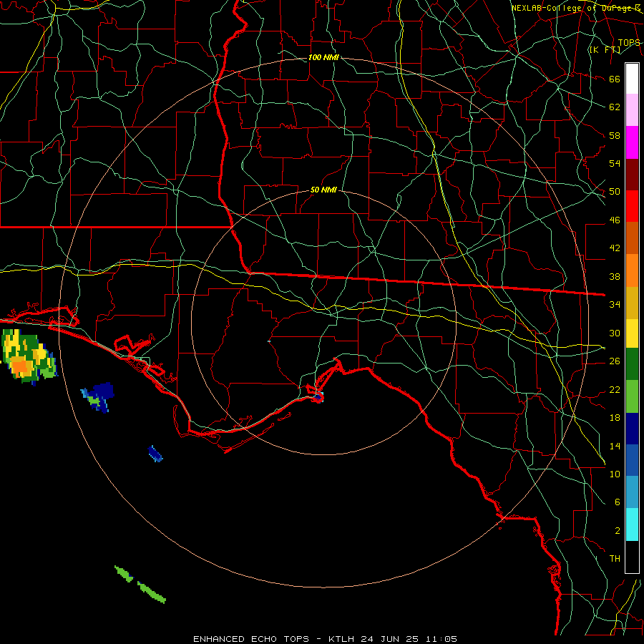Click the dark orange 42 kft swatch
Image resolution: width=644 pixels, height=644 pixels.
[x=632, y=238]
